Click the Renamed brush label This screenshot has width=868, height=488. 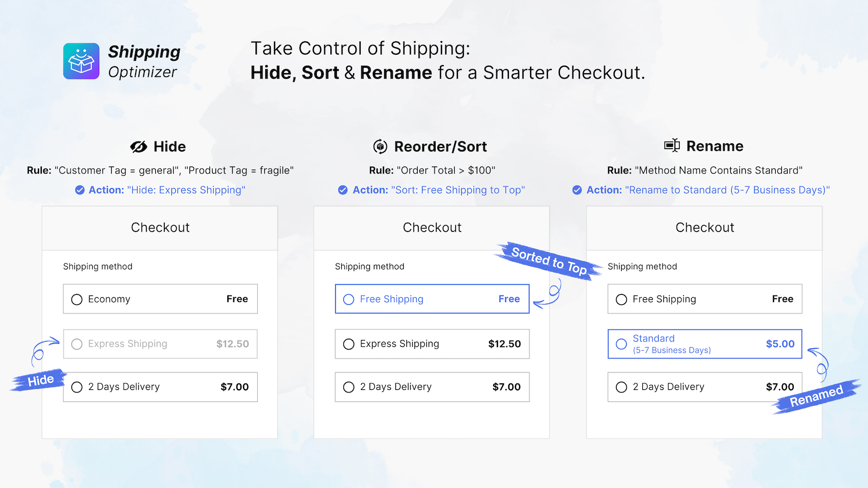(x=816, y=396)
